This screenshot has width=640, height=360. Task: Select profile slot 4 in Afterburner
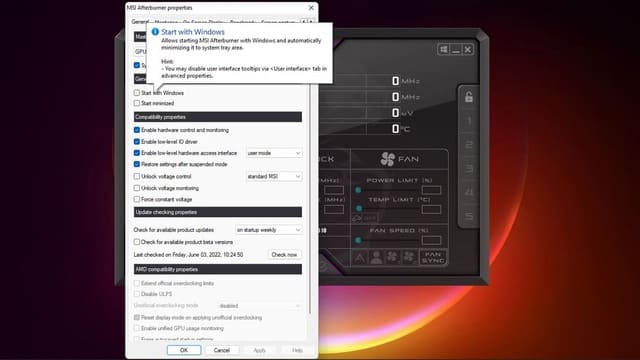click(469, 192)
